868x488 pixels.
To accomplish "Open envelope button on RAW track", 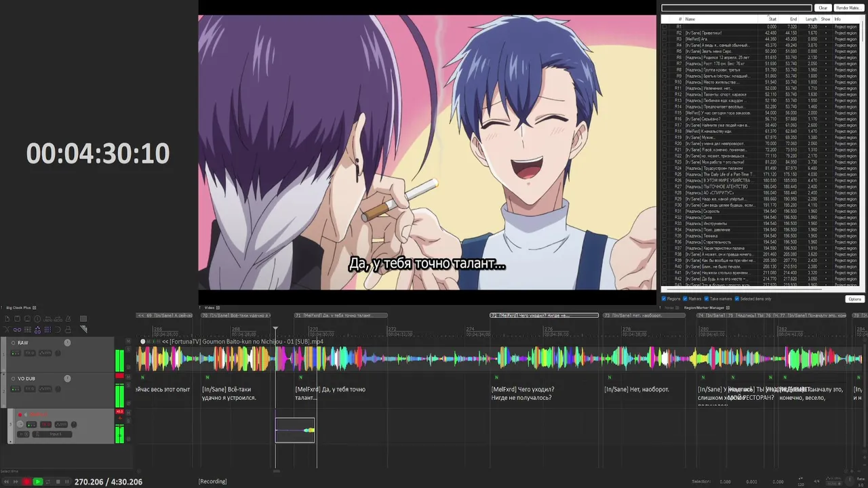I will [45, 353].
